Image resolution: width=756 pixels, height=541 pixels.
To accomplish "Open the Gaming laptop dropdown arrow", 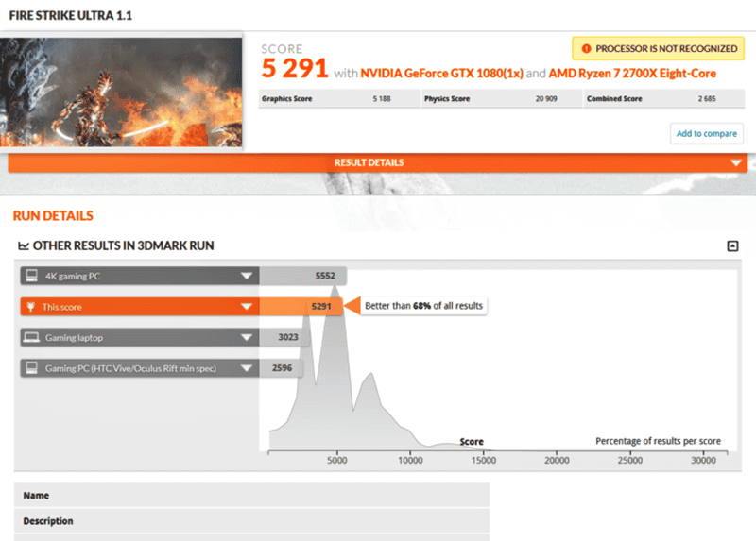I will click(247, 337).
